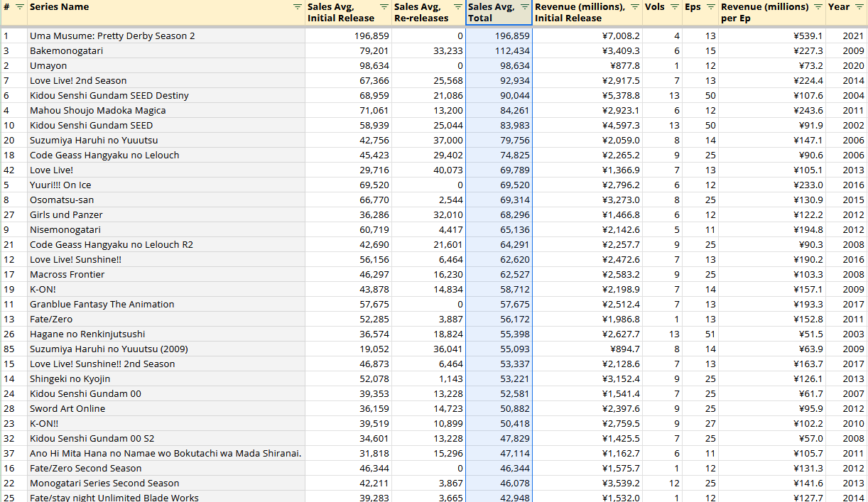Click the revenue cell ¥2,759.5
The image size is (868, 502).
[x=587, y=423]
